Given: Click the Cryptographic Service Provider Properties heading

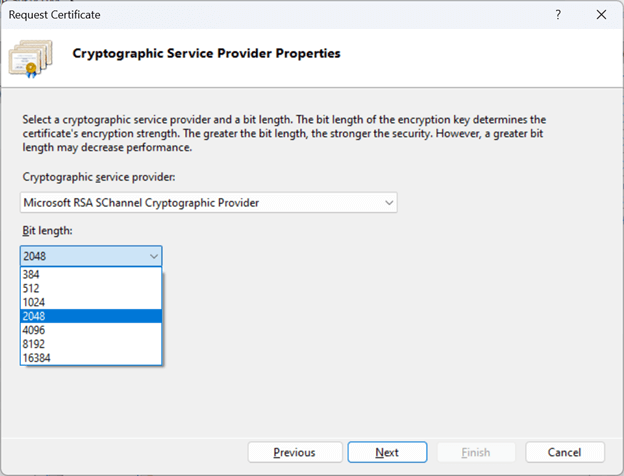Looking at the screenshot, I should pos(206,53).
